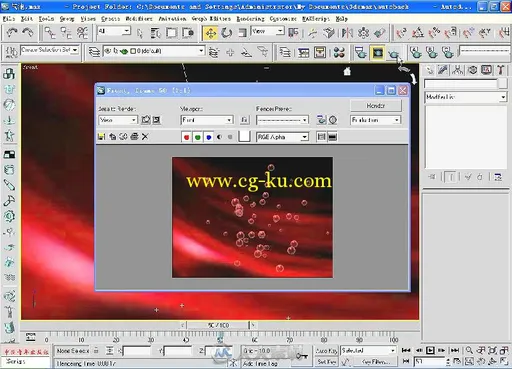Toggle the selection lock icon in status bar
Image resolution: width=512 pixels, height=369 pixels.
pyautogui.click(x=96, y=351)
